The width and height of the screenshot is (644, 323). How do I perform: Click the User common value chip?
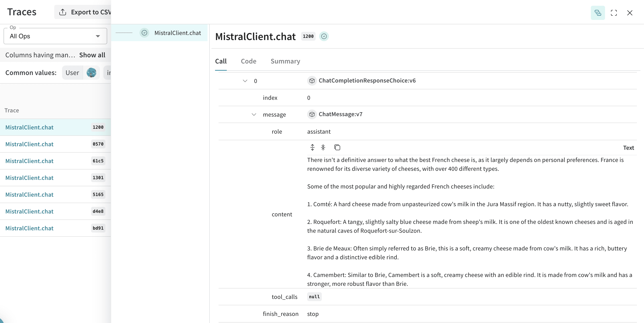tap(81, 73)
